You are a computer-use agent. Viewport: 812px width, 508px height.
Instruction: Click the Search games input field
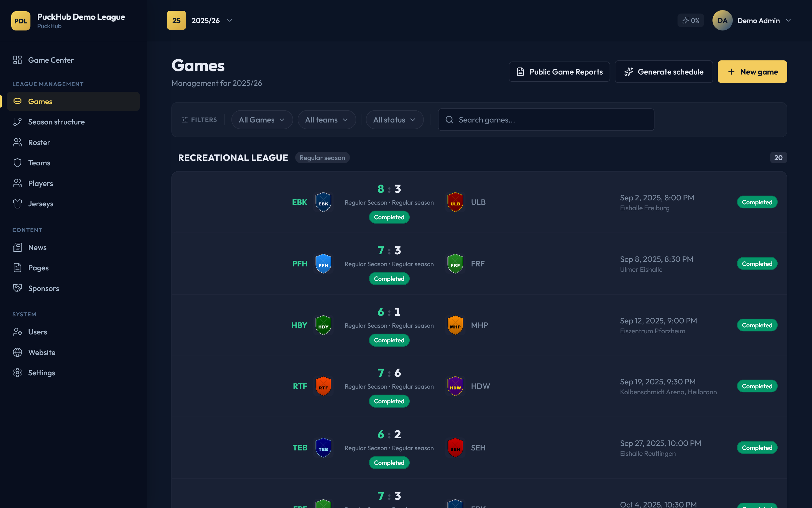(x=546, y=120)
